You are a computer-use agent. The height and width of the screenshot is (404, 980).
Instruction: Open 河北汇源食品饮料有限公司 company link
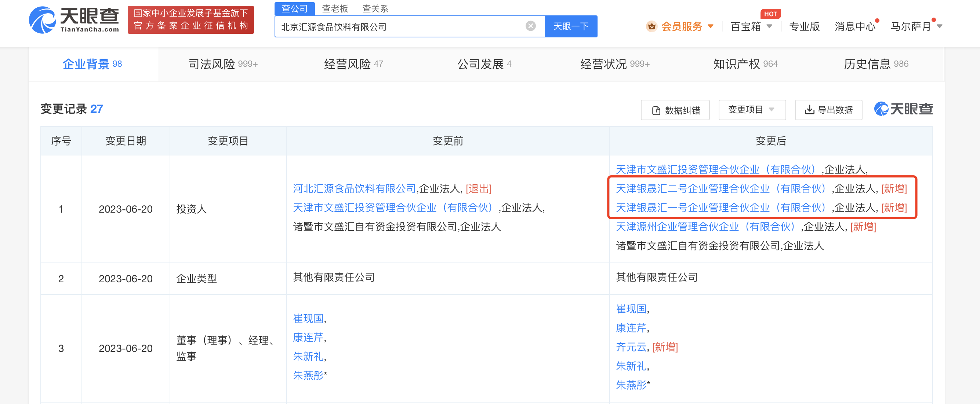[354, 188]
